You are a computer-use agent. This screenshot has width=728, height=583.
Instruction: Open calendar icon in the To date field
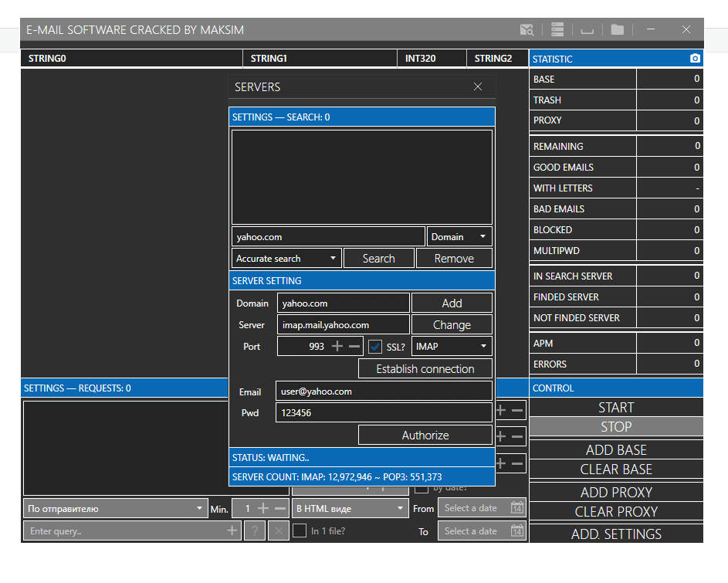point(517,531)
